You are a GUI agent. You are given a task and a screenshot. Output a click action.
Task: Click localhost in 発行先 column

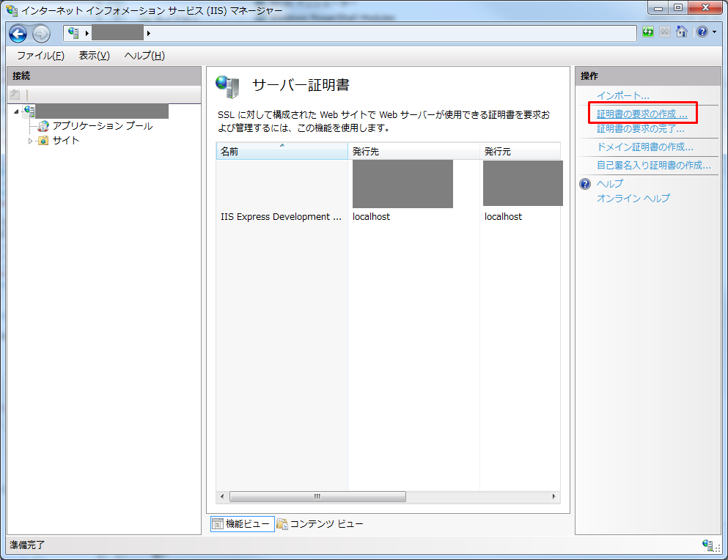tap(371, 217)
